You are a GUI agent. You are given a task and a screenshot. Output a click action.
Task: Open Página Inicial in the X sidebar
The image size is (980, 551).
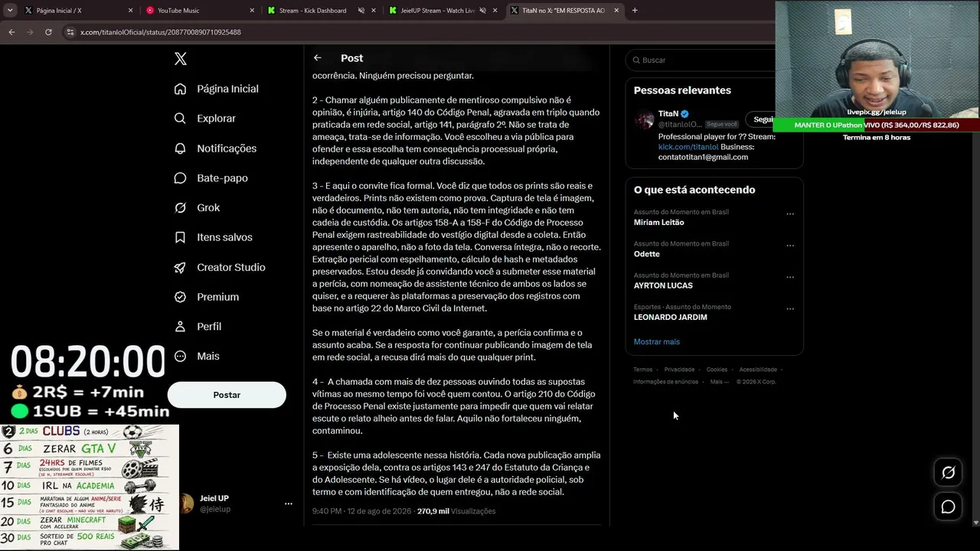point(217,89)
